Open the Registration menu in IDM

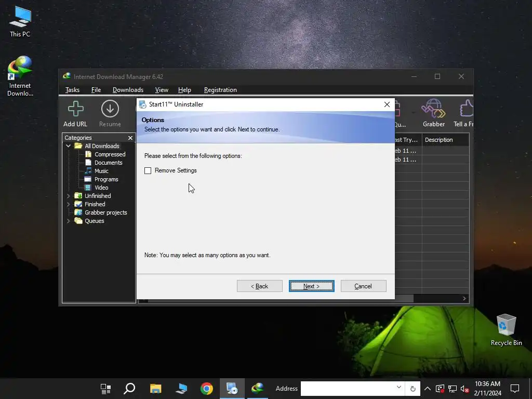pos(220,90)
